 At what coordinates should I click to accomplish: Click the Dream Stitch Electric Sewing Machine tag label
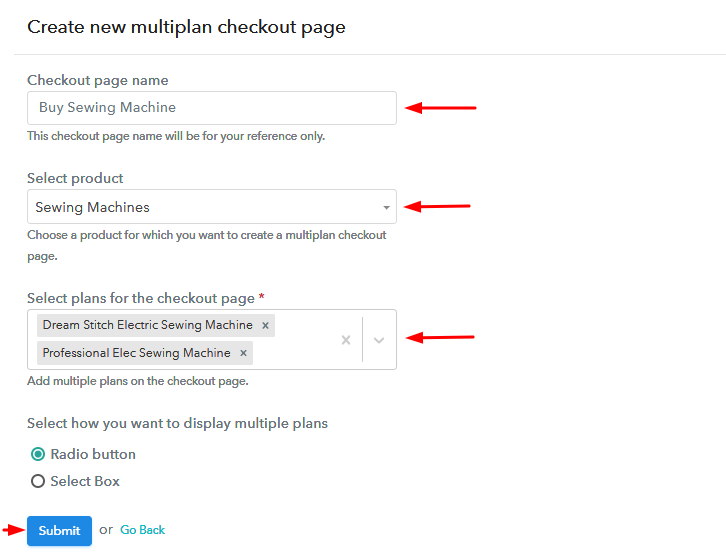tap(147, 325)
